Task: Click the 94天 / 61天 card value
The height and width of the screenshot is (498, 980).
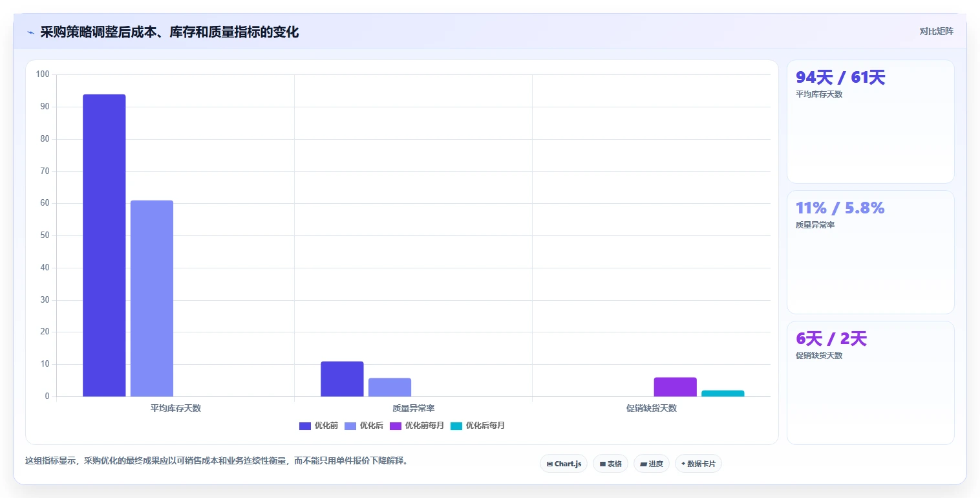Action: 840,78
